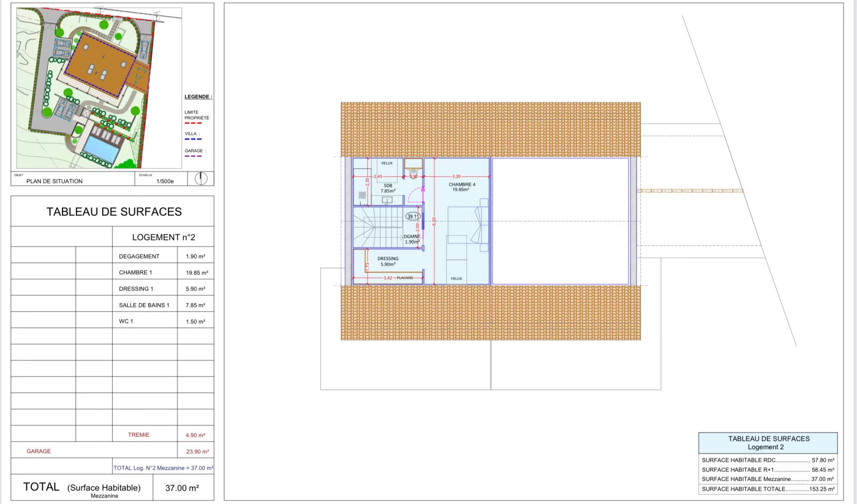Click the purple dashed Garage legend line
857x504 pixels.
pos(193,156)
